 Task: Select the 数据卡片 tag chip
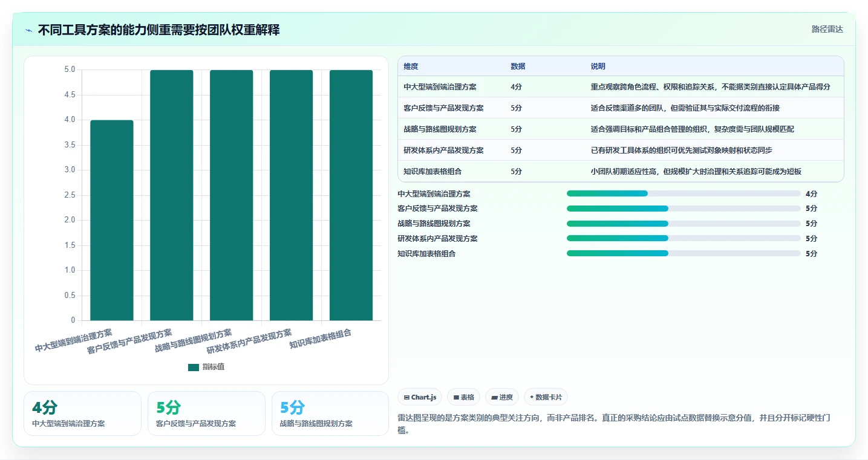(x=546, y=397)
